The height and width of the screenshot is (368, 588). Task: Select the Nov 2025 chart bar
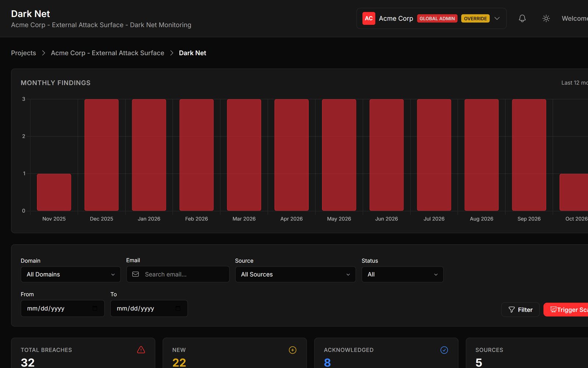[54, 192]
